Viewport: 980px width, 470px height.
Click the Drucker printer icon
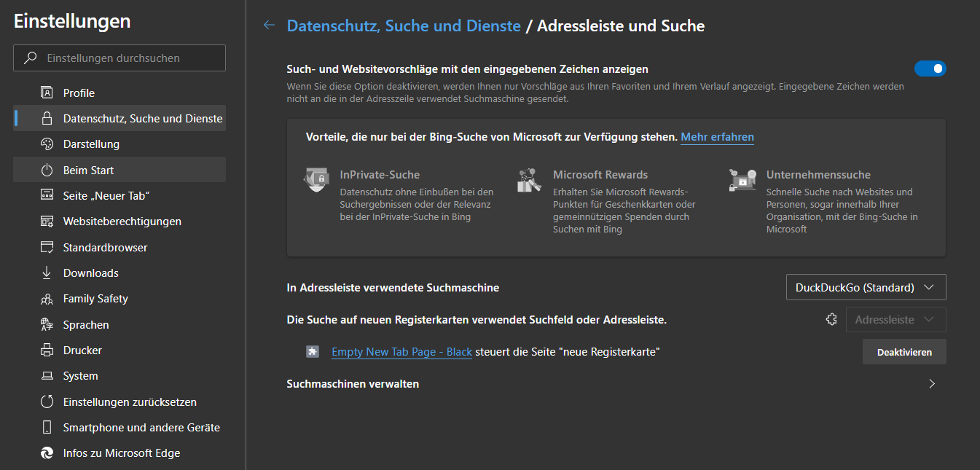click(x=47, y=350)
